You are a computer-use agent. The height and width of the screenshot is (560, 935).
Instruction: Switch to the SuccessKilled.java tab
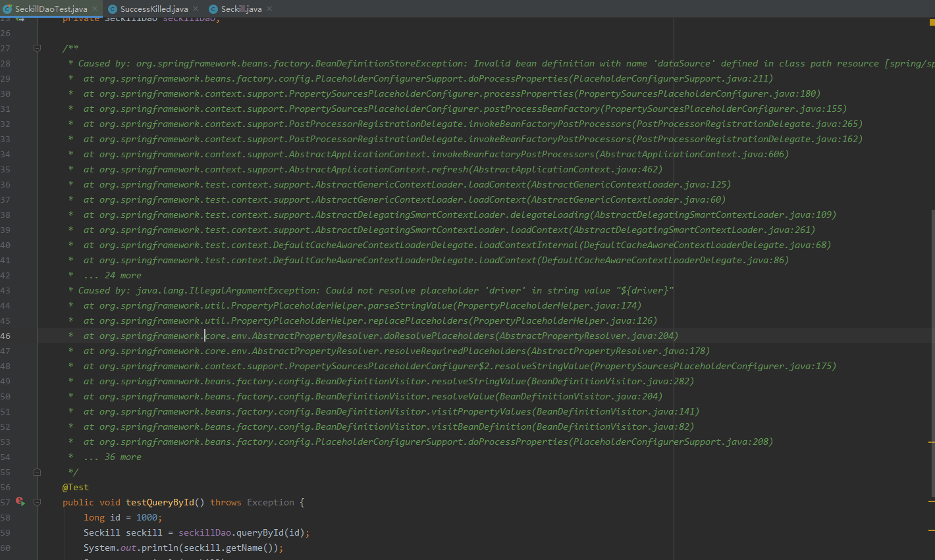tap(154, 9)
